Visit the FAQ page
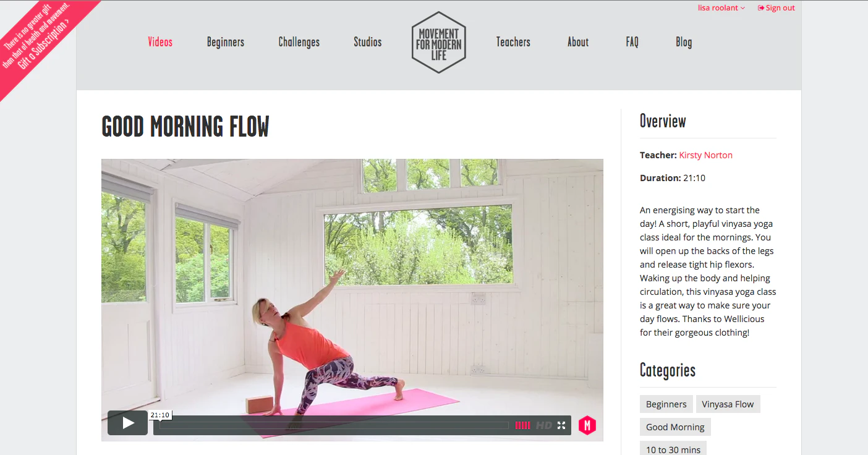Viewport: 868px width, 455px height. (x=632, y=42)
